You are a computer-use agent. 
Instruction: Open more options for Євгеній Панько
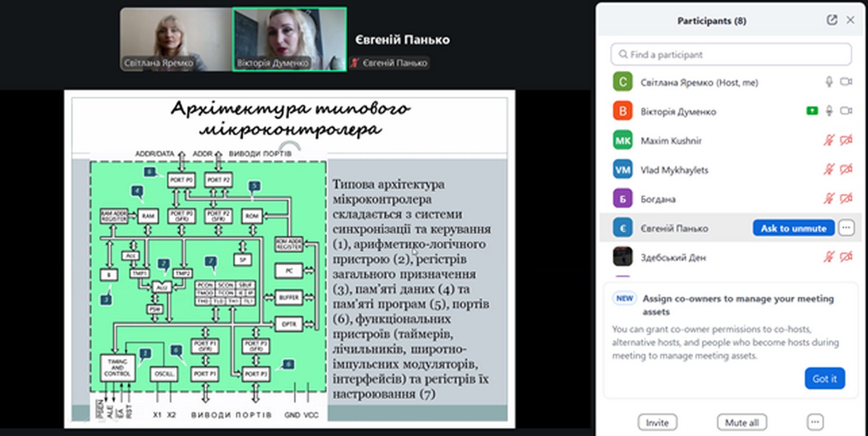click(846, 228)
